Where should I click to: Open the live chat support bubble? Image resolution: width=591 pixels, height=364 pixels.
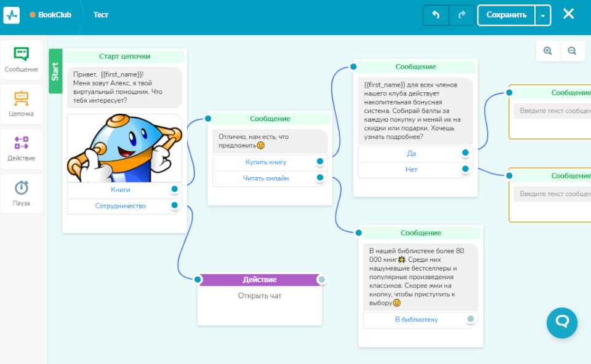(x=562, y=323)
